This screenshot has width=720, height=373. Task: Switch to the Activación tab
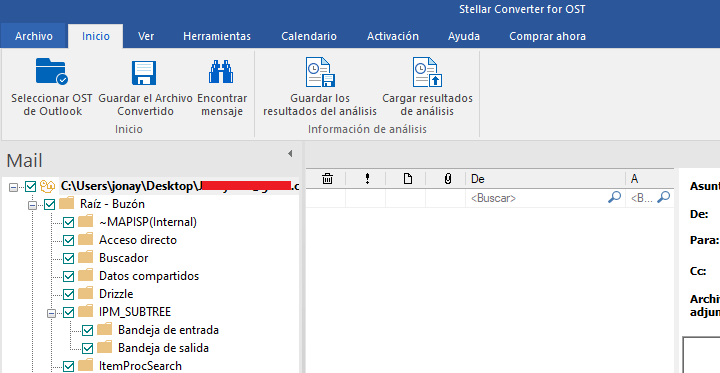[393, 36]
